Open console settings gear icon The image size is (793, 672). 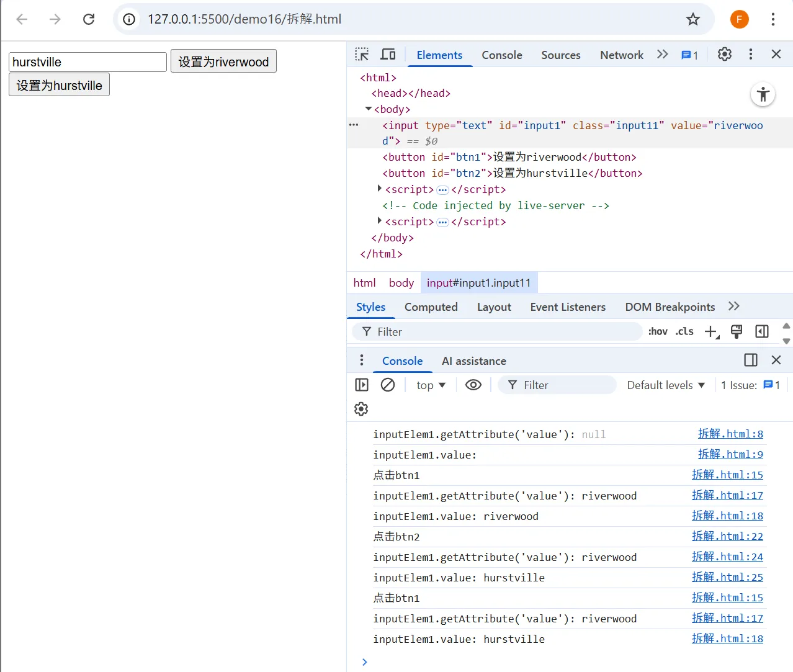coord(361,409)
